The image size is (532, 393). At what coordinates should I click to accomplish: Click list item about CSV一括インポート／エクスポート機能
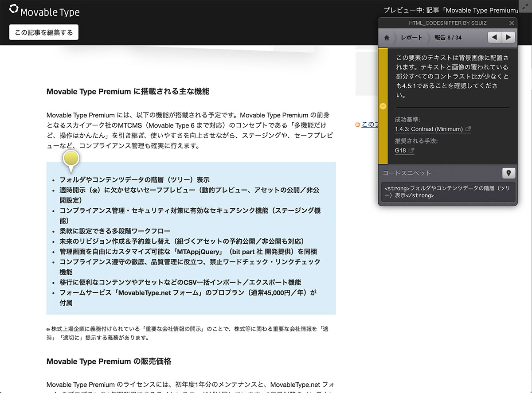coord(180,282)
